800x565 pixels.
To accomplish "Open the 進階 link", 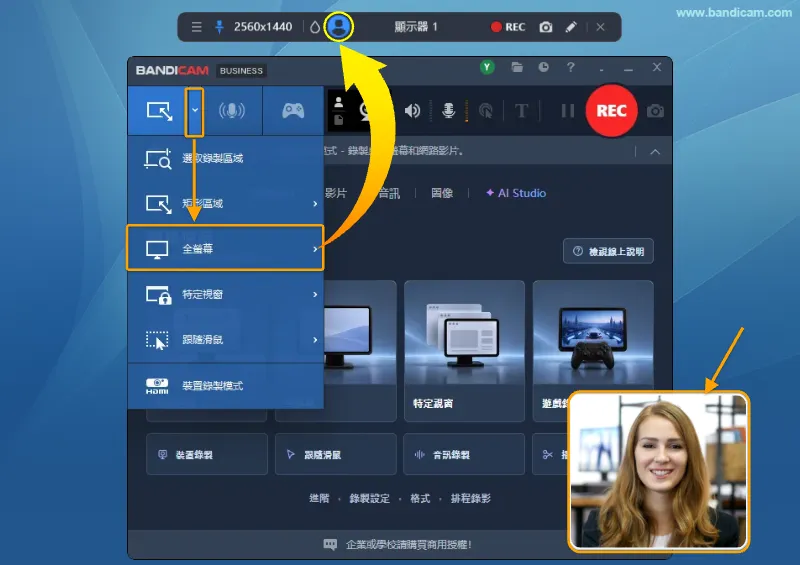I will pos(319,498).
